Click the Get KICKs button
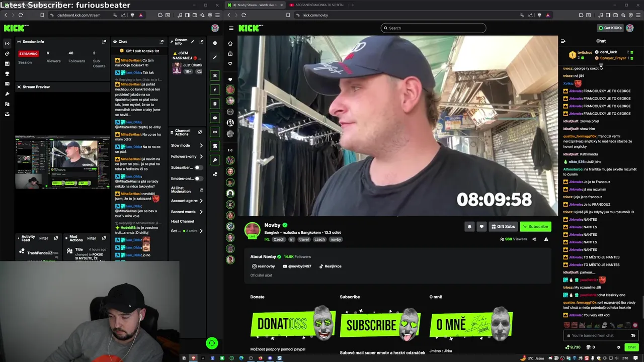Viewport: 644px width, 362px height. [610, 28]
